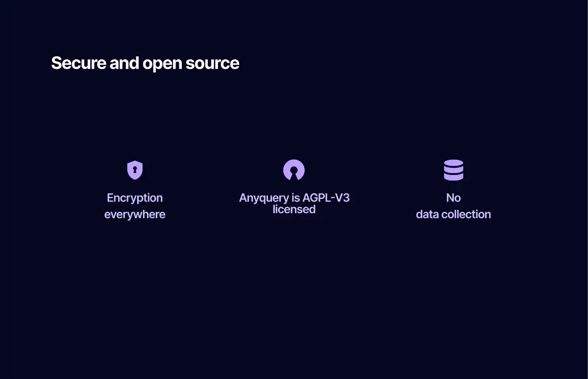
Task: Click the database stack icon
Action: point(453,170)
